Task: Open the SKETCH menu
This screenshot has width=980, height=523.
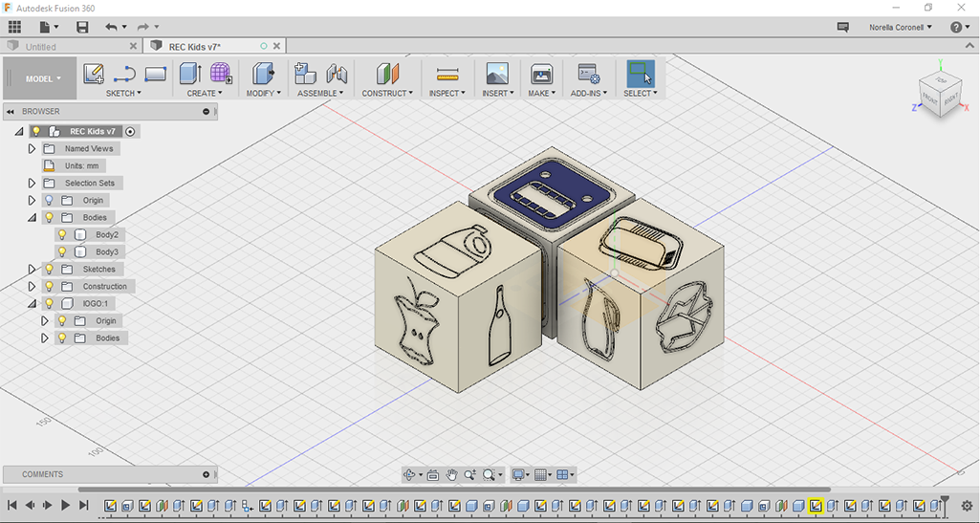Action: coord(123,93)
